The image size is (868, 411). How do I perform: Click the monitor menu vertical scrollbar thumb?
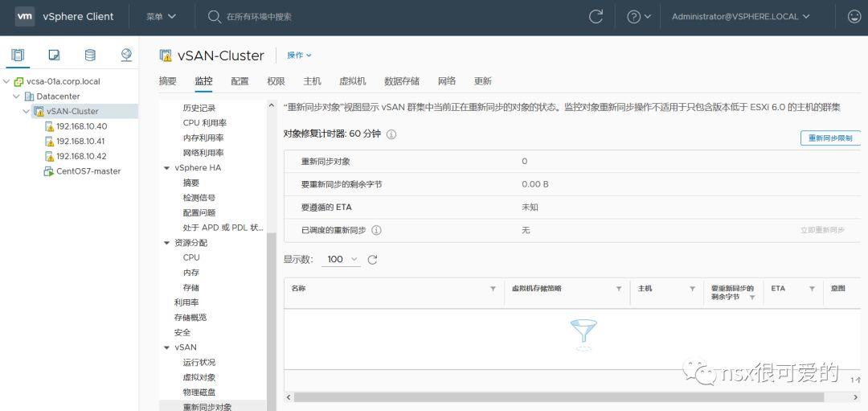tap(272, 321)
